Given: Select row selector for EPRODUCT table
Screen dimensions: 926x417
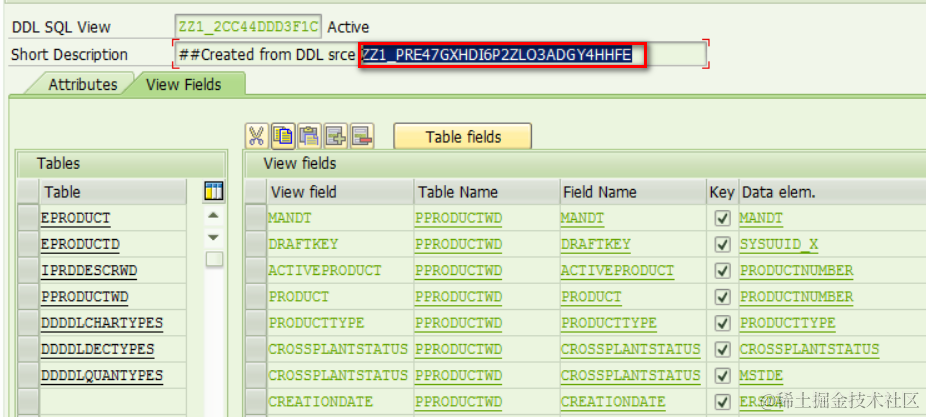Looking at the screenshot, I should pyautogui.click(x=28, y=218).
